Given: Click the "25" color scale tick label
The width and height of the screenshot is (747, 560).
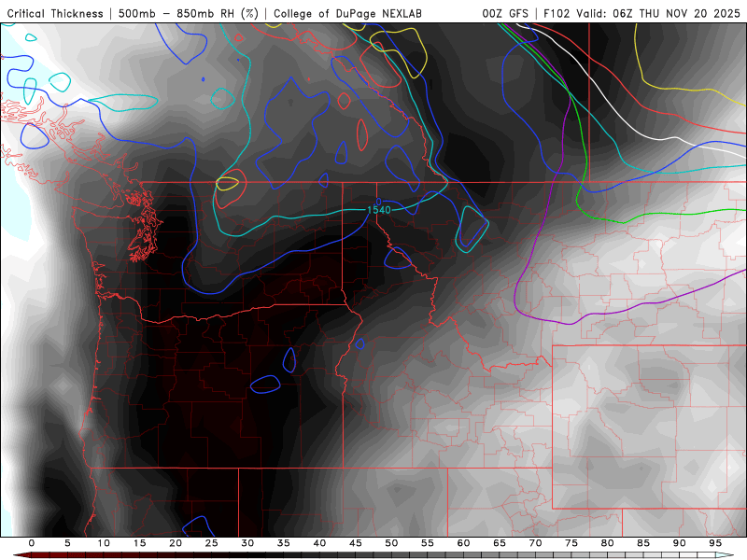Looking at the screenshot, I should (x=212, y=543).
